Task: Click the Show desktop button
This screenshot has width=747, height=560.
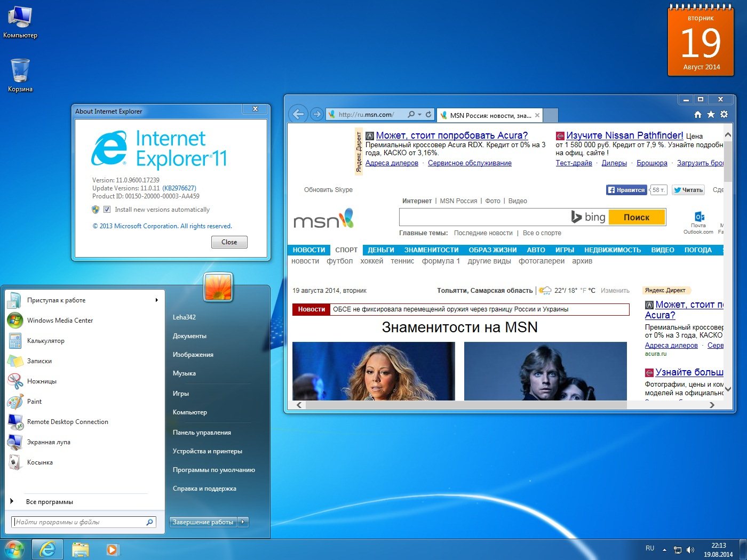Action: pyautogui.click(x=743, y=549)
